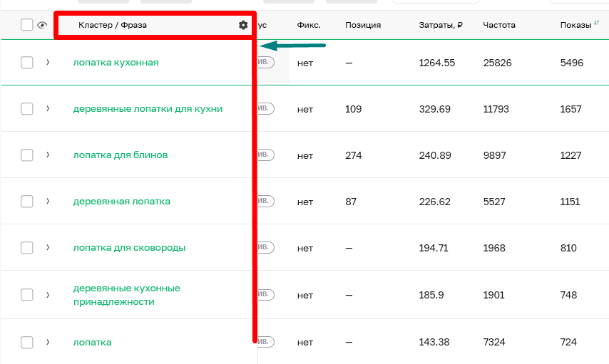
Task: Open column settings gear icon
Action: [243, 25]
